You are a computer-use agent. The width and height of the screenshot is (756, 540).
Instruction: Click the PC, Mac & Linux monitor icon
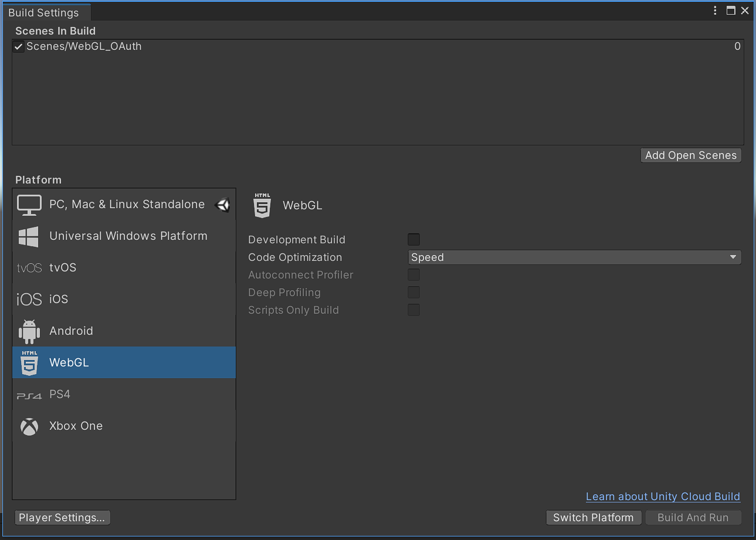[x=29, y=205]
